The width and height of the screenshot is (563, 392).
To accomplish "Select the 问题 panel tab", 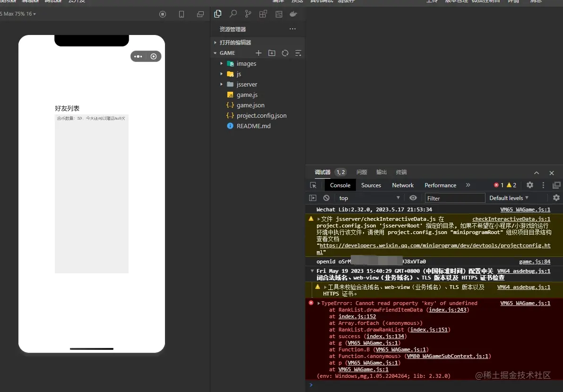I will tap(362, 172).
